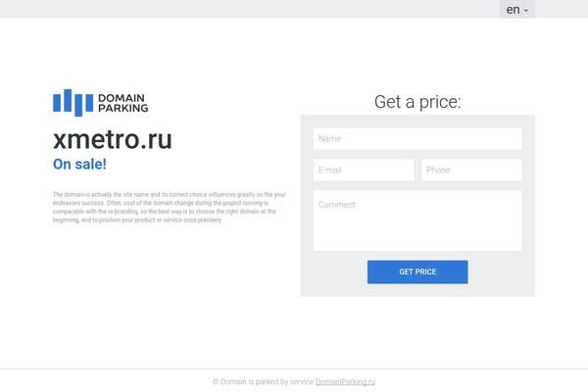Focus the Comment text area
This screenshot has width=588, height=392.
click(x=417, y=220)
